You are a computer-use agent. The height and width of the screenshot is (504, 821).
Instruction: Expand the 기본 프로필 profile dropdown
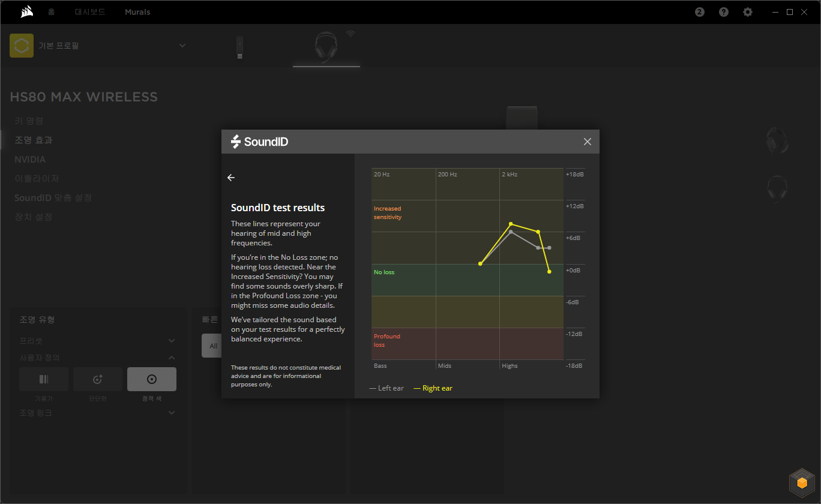(x=182, y=46)
